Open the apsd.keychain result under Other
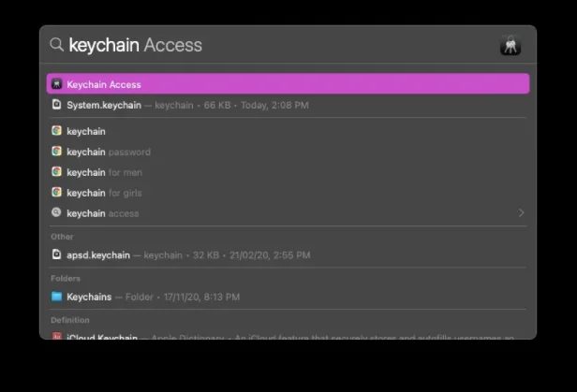Screen dimensions: 577x392 [187, 254]
